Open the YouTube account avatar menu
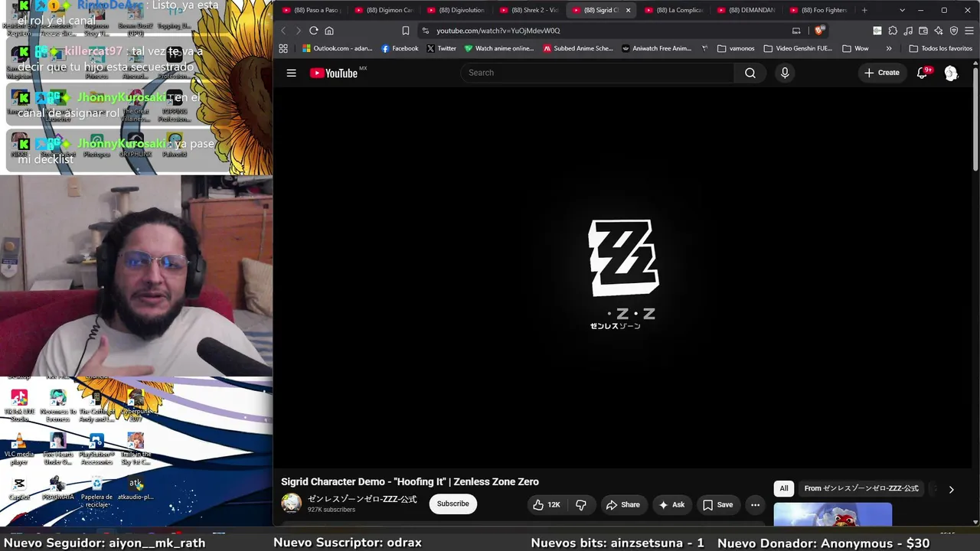 click(x=951, y=73)
